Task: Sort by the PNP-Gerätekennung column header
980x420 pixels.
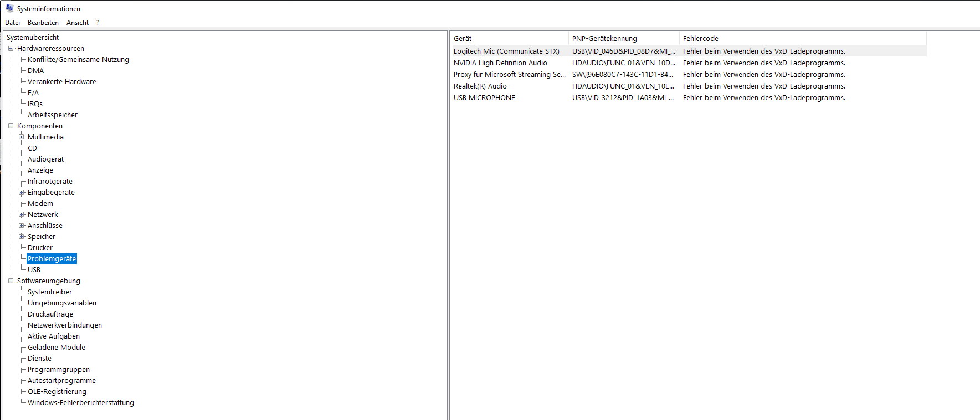Action: [624, 38]
